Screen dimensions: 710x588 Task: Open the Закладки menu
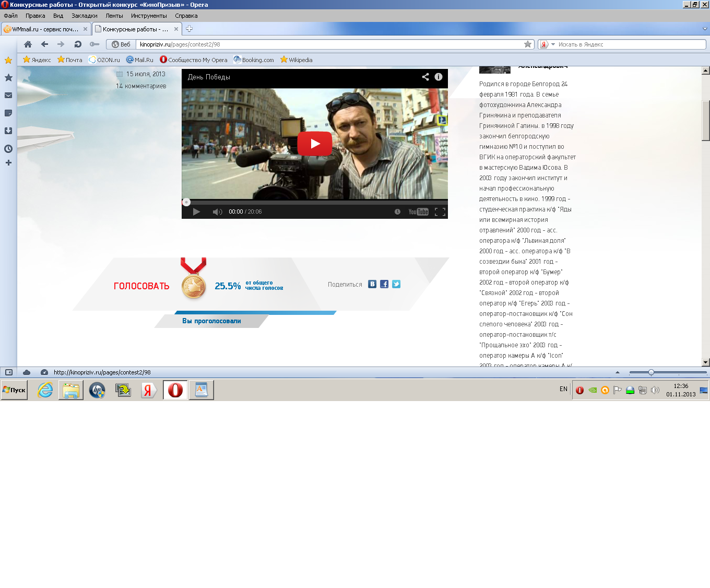point(85,16)
